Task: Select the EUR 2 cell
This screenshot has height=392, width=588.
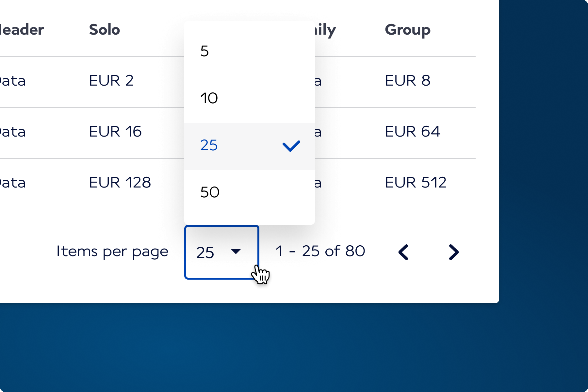Action: (x=111, y=81)
